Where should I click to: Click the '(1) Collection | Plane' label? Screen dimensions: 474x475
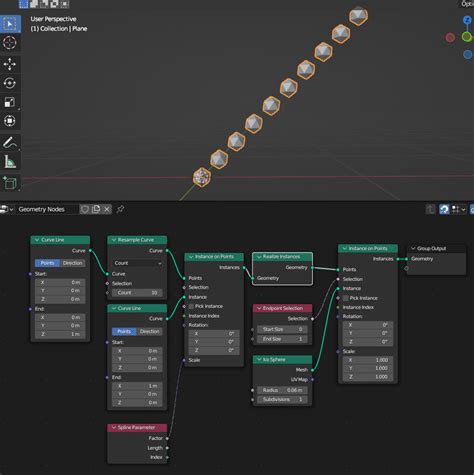59,29
